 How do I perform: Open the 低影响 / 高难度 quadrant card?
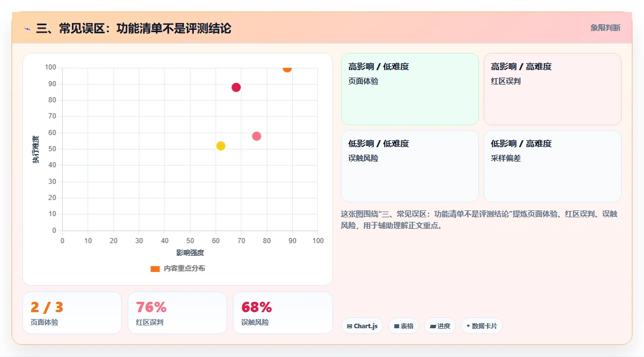[553, 166]
